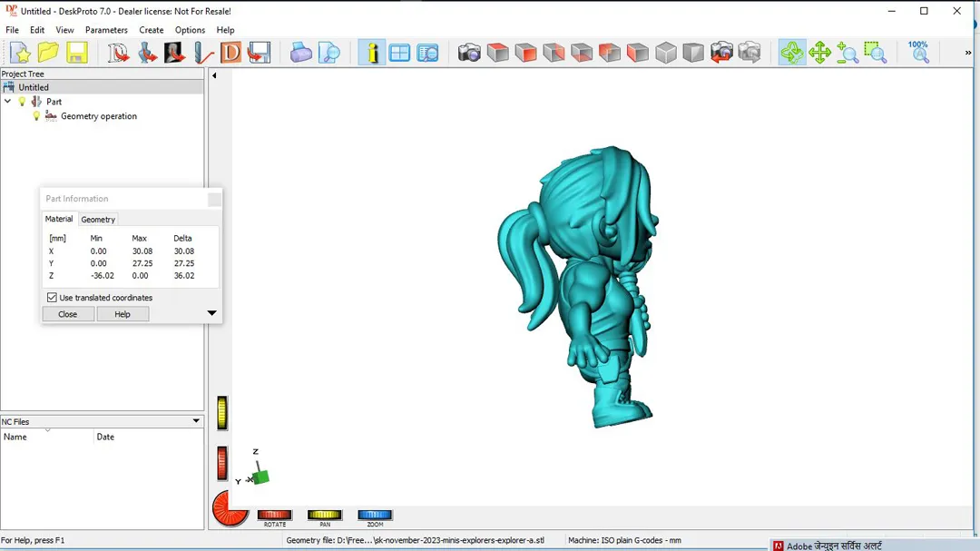
Task: Click the gray box at Part Information's top-right
Action: (214, 199)
